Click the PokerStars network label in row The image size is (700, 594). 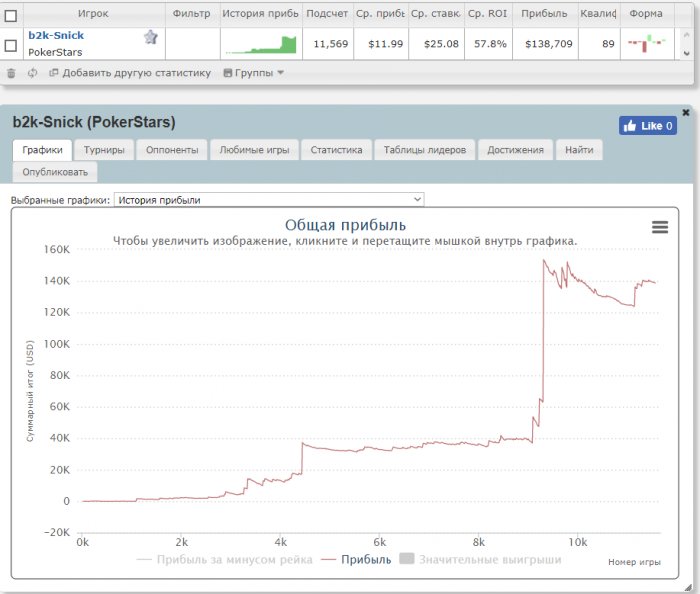[55, 53]
